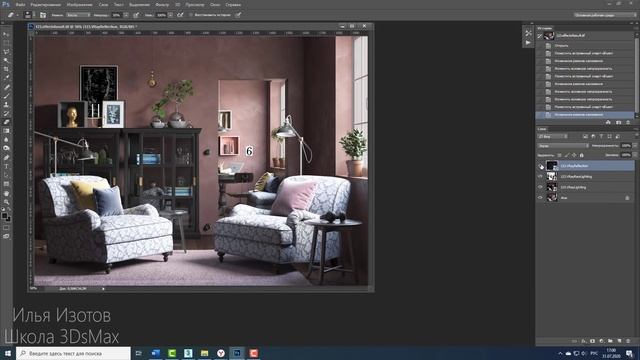Screen dimensions: 640x360
Task: Click the foreground color swatch
Action: pyautogui.click(x=4, y=215)
